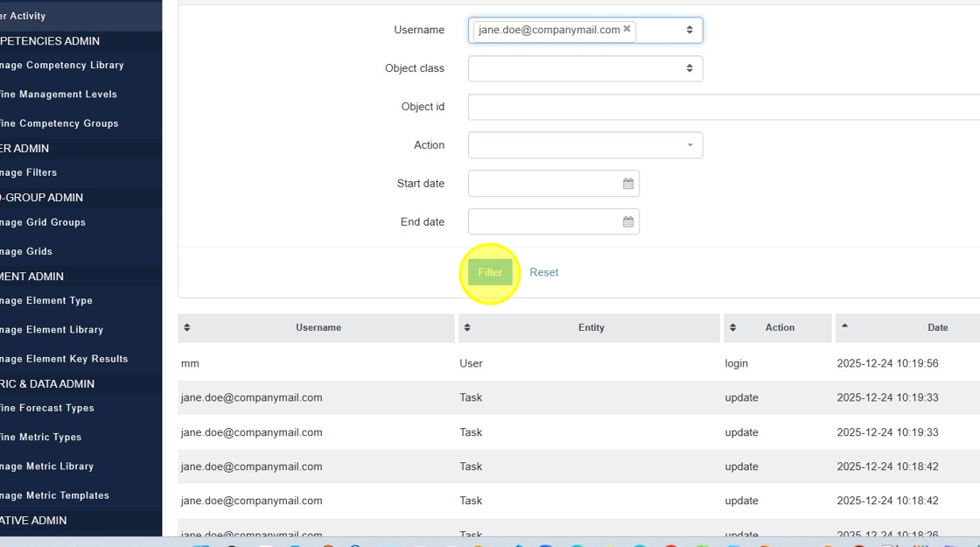Click into the Start date field
The height and width of the screenshot is (547, 980).
tap(542, 184)
